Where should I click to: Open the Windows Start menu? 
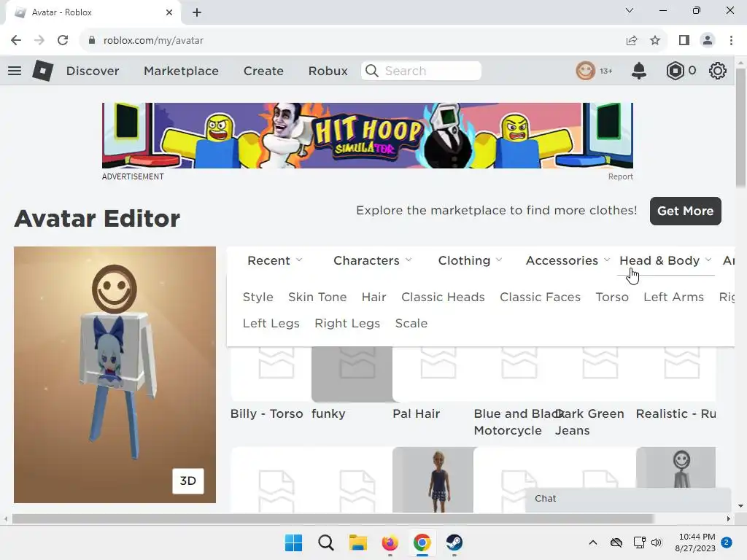(x=293, y=542)
